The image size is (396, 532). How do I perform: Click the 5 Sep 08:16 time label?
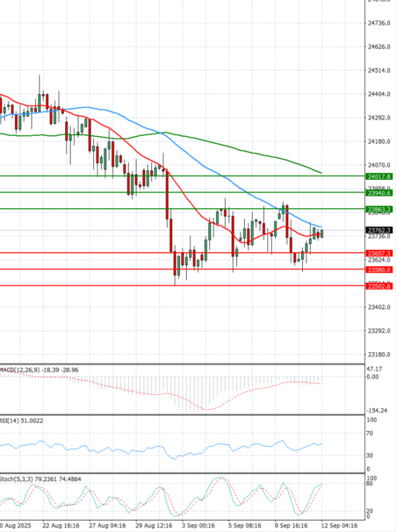click(x=245, y=525)
